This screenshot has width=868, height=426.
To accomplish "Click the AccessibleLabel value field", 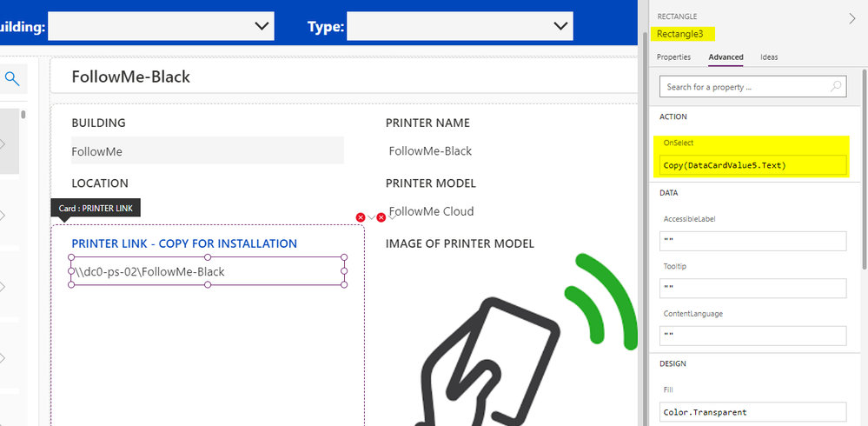I will 752,241.
